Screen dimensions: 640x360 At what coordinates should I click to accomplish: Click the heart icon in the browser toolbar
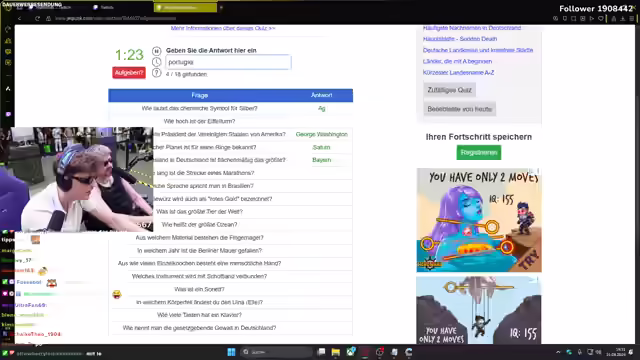[601, 18]
